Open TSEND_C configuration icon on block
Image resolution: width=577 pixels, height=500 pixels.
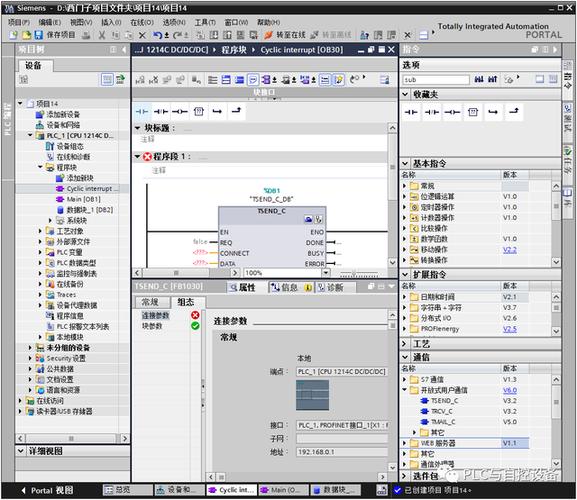308,220
